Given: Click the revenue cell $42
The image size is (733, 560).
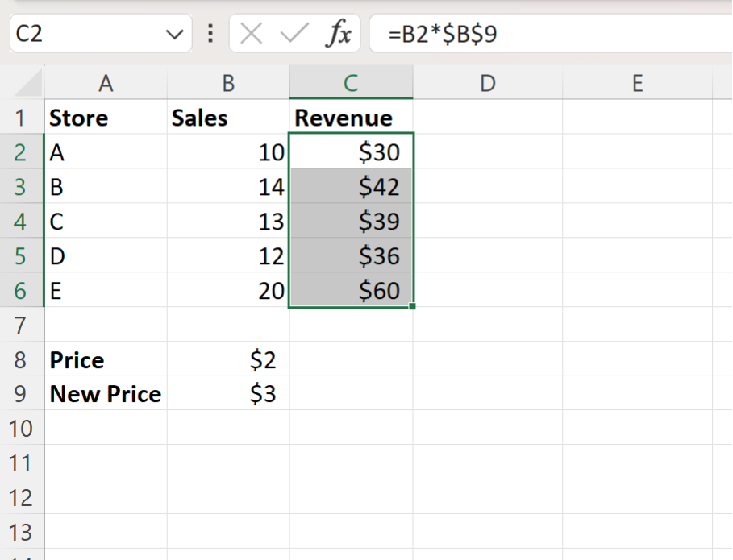Looking at the screenshot, I should 351,186.
